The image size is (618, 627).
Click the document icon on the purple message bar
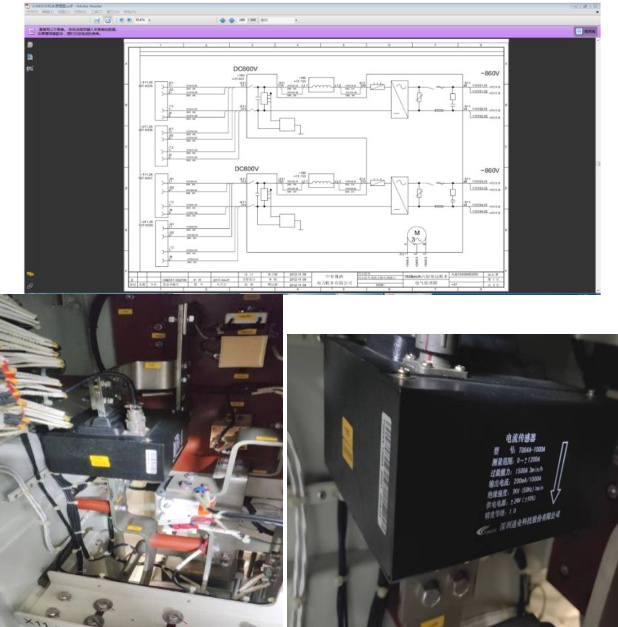(30, 32)
